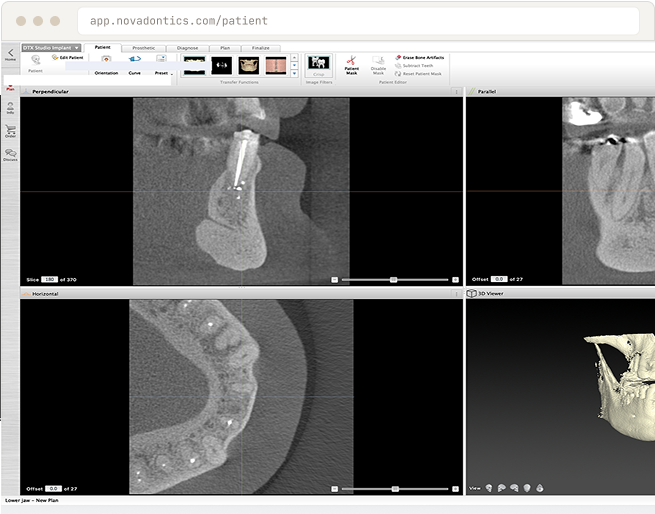Viewport: 655px width, 514px height.
Task: Click Reset Patient Mask
Action: [x=418, y=74]
